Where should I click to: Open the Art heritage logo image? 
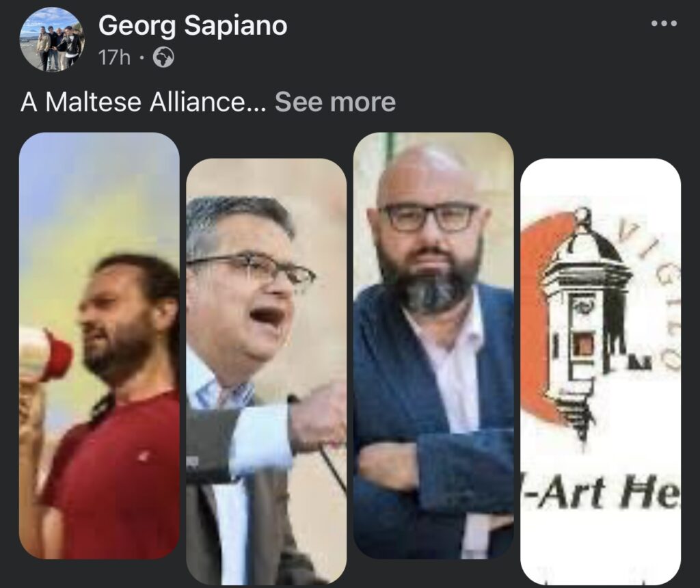(600, 371)
